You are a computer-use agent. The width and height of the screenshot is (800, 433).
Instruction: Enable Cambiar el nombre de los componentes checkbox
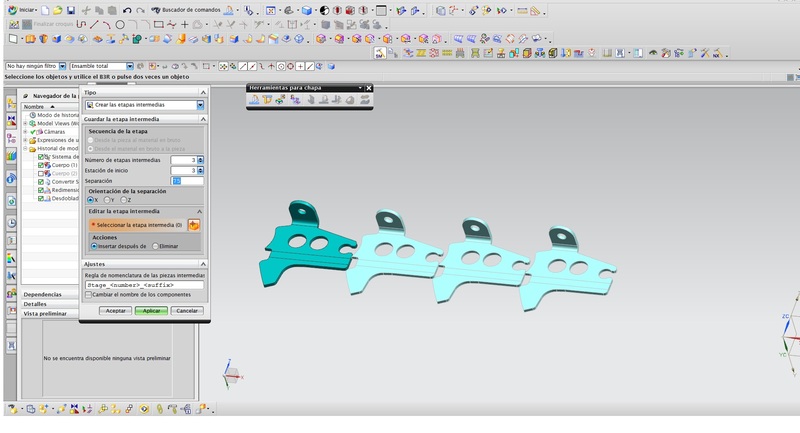(x=88, y=295)
